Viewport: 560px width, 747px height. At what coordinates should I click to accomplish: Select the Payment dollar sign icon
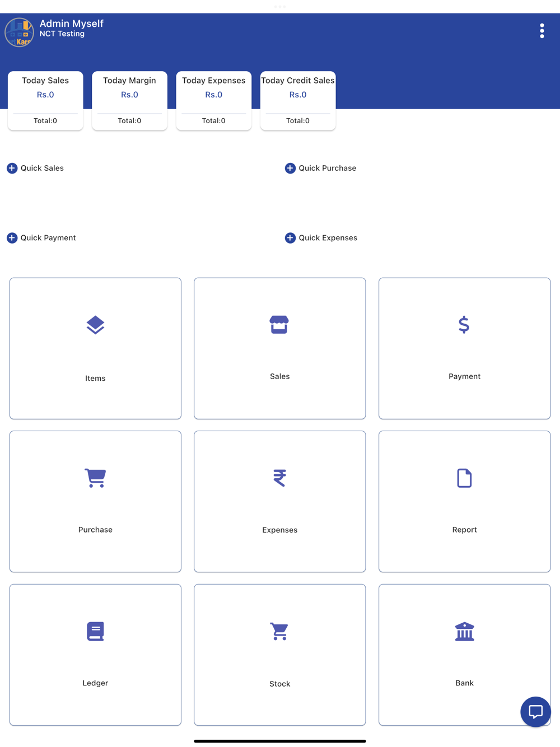(x=464, y=325)
